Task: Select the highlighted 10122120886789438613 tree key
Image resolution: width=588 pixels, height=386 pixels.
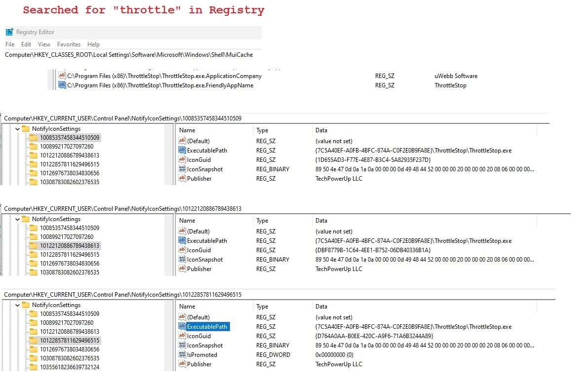Action: [70, 246]
